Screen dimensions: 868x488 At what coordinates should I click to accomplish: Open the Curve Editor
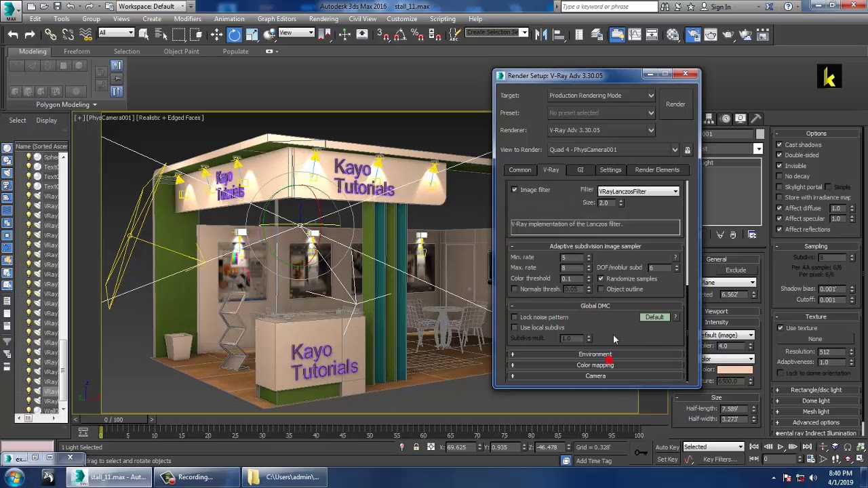click(635, 35)
